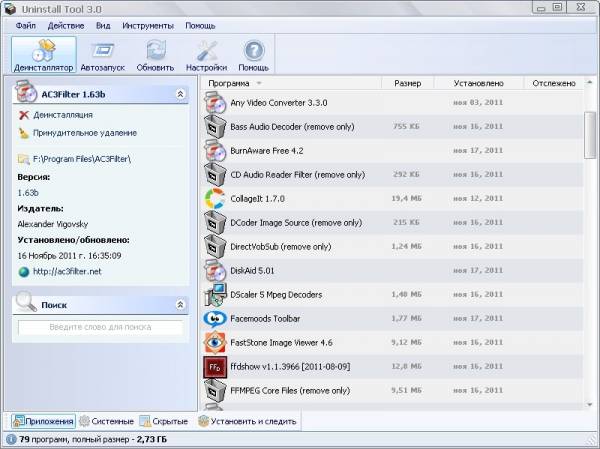Select the DiskAid 5.01 entry

pyautogui.click(x=392, y=271)
